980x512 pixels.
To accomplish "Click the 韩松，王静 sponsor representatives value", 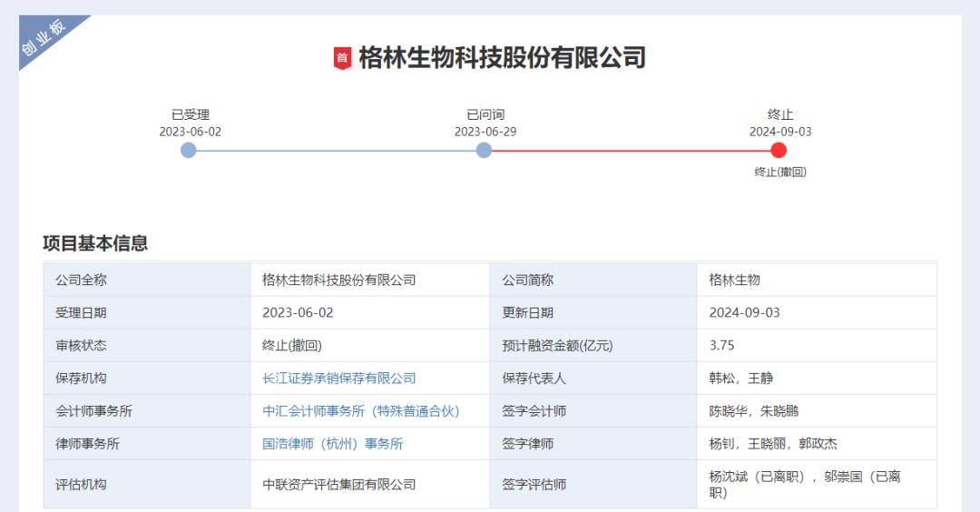I will [x=741, y=379].
